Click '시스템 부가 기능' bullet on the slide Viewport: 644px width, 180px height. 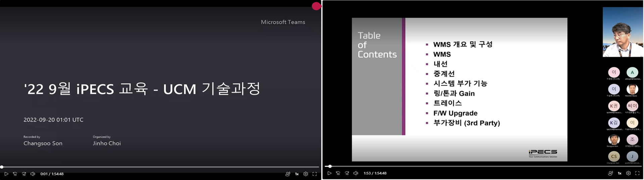tap(460, 83)
